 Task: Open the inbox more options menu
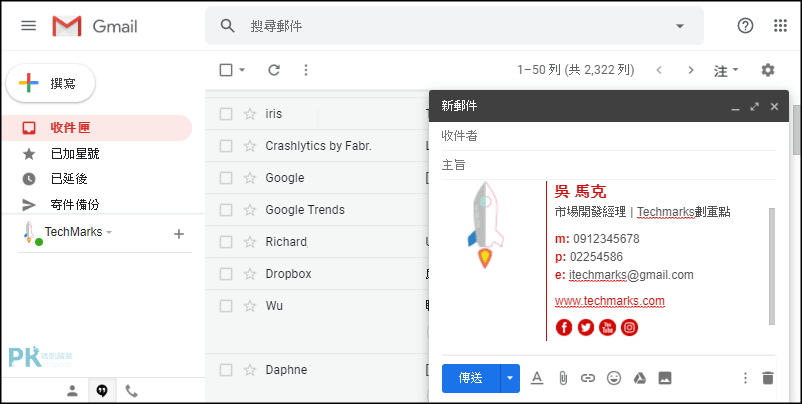pyautogui.click(x=306, y=70)
